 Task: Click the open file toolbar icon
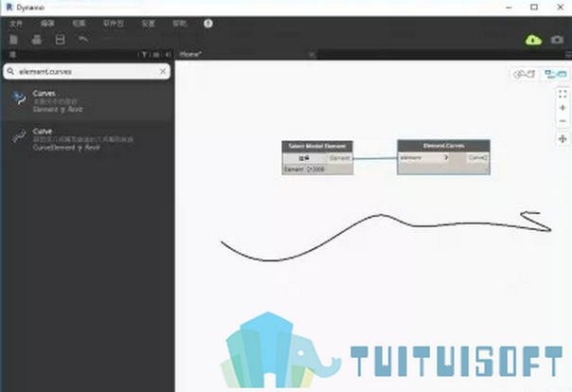37,40
